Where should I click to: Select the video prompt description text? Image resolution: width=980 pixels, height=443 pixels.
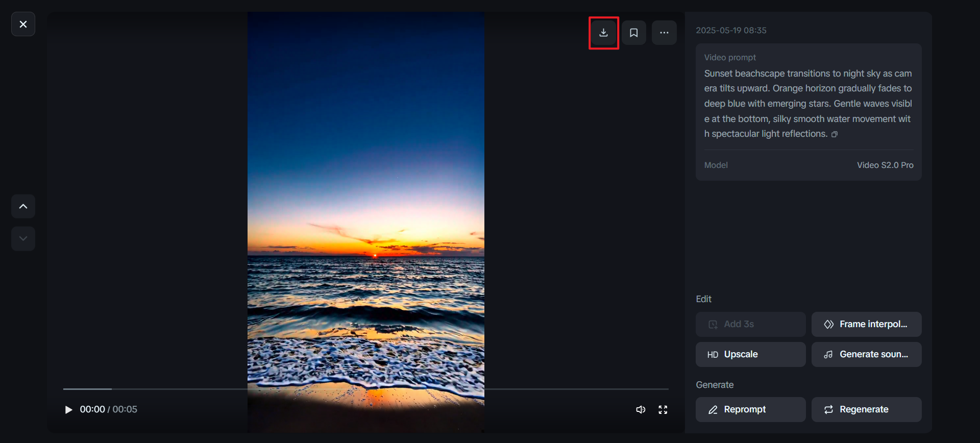pos(808,104)
